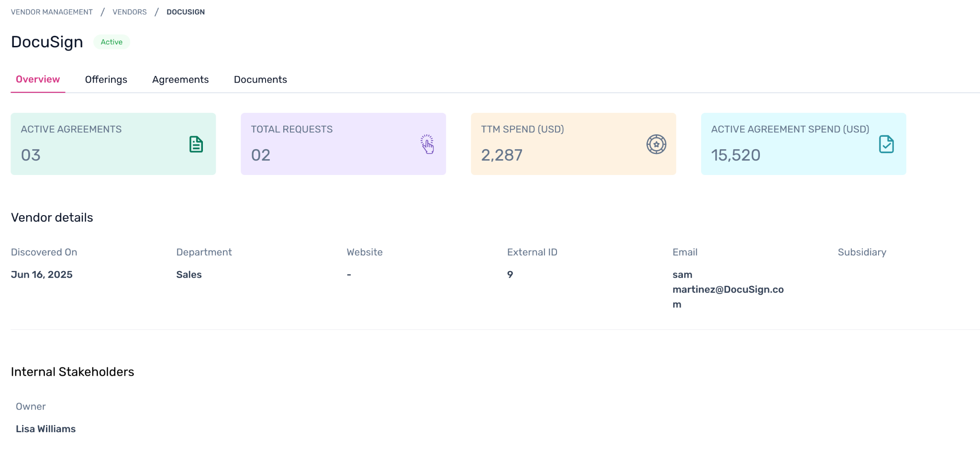Click the pointer hand icon in Total Requests card
This screenshot has width=980, height=469.
[x=427, y=144]
